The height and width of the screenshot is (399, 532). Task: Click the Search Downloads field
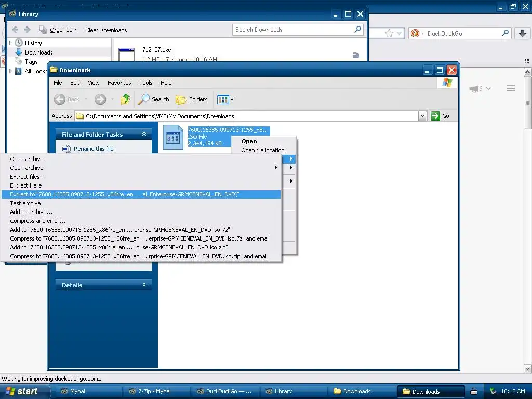tap(298, 30)
